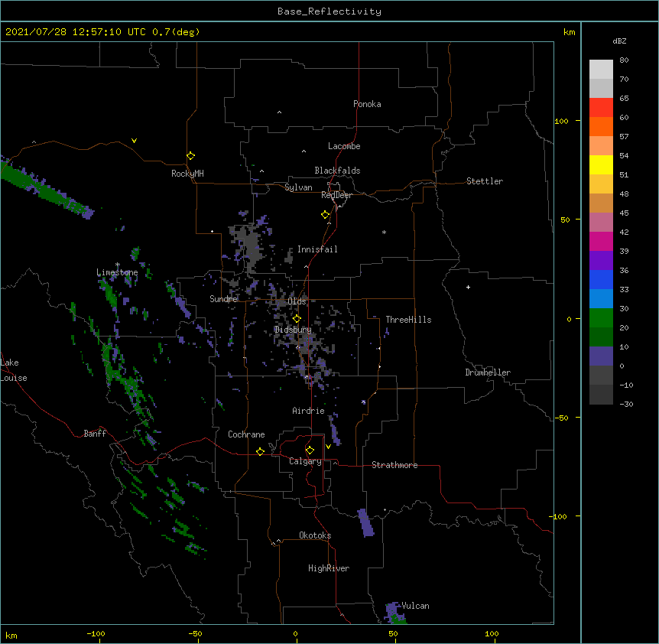Pick the orange 60-57 dBZ legend swatch
659x644 pixels.
point(601,126)
